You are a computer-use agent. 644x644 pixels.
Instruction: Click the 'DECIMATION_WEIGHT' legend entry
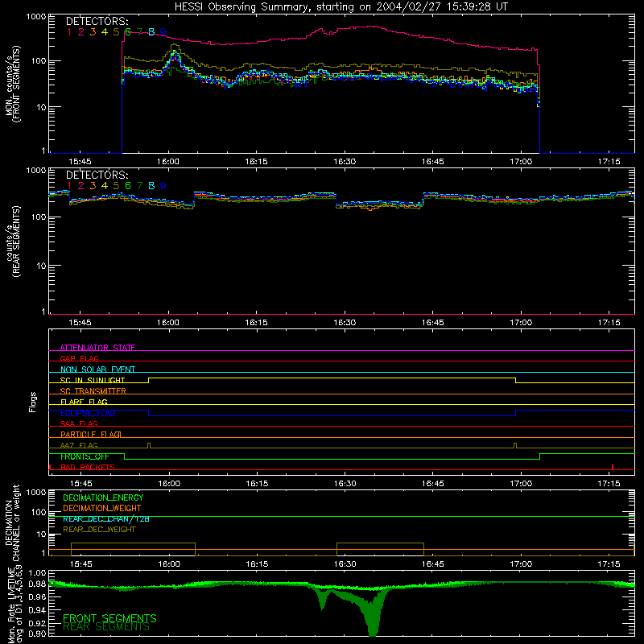(102, 508)
